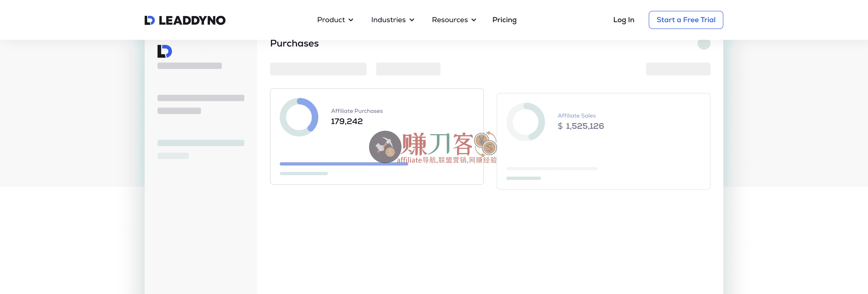Viewport: 868px width, 294px height.
Task: Click the first gray filter placeholder
Action: pyautogui.click(x=318, y=69)
